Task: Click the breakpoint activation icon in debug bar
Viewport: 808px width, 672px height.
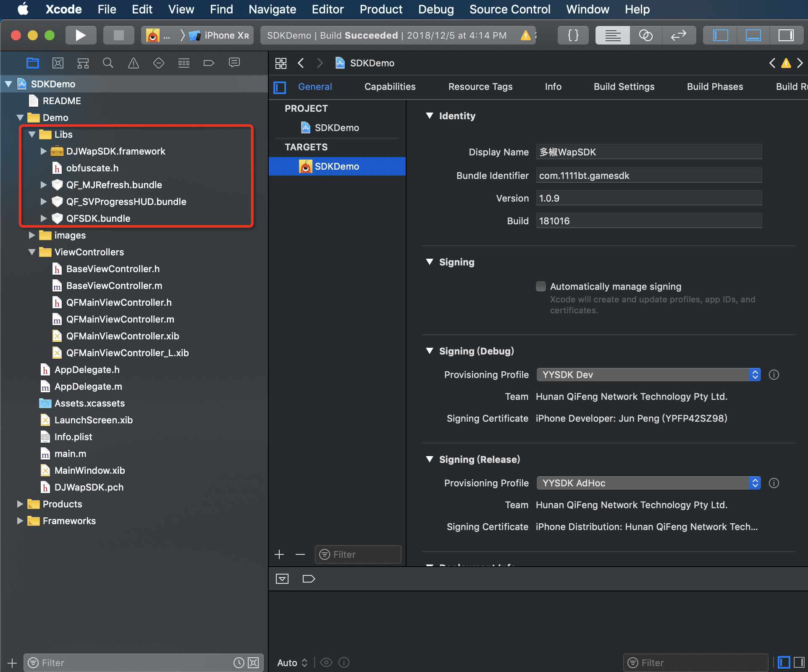Action: point(309,579)
